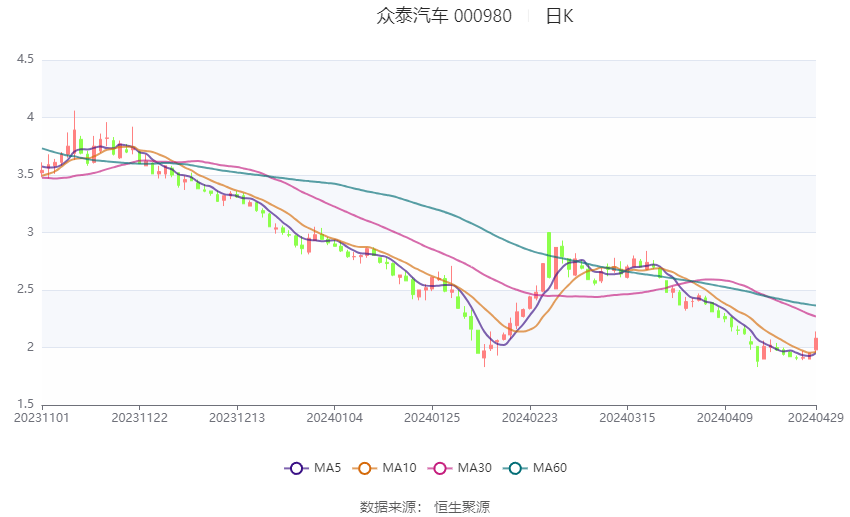The height and width of the screenshot is (517, 850).
Task: Click the teal MA60 legend circle marker
Action: (515, 468)
